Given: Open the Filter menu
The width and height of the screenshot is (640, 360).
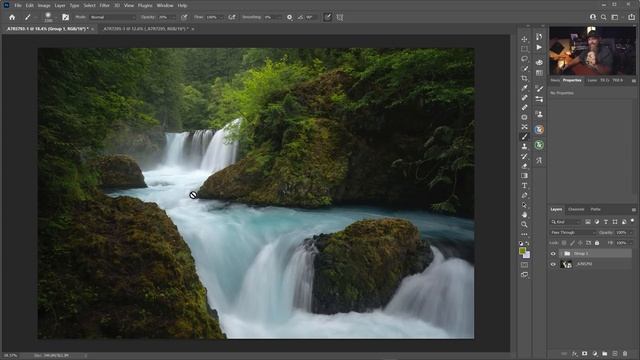Looking at the screenshot, I should 104,5.
